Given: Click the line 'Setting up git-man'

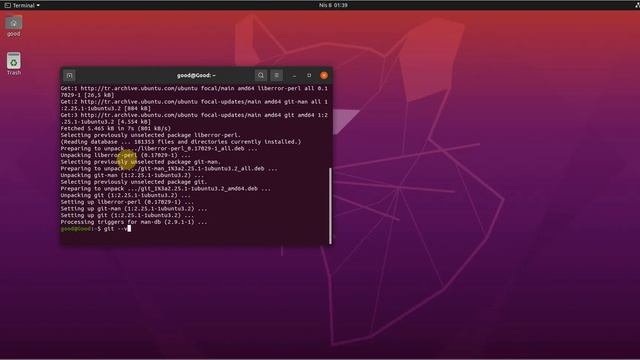Looking at the screenshot, I should (x=134, y=209).
